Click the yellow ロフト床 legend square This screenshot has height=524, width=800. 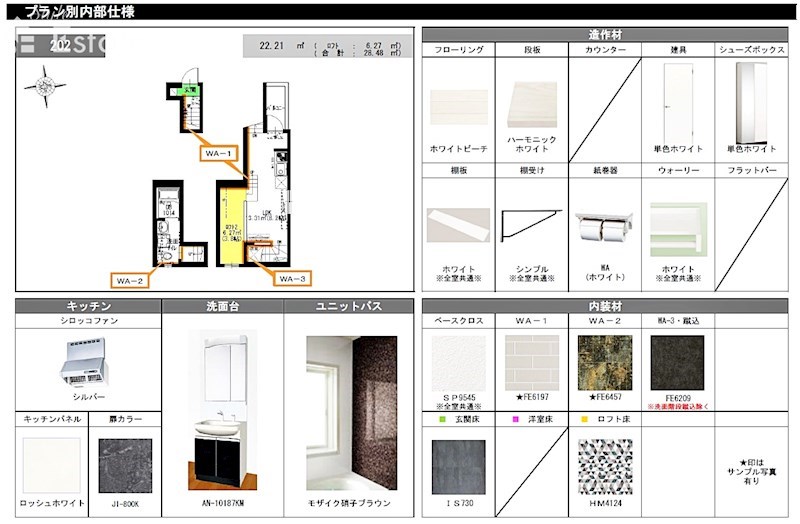tap(585, 421)
